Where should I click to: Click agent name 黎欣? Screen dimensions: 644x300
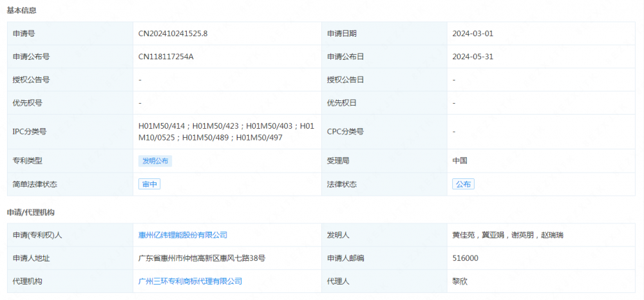460,281
